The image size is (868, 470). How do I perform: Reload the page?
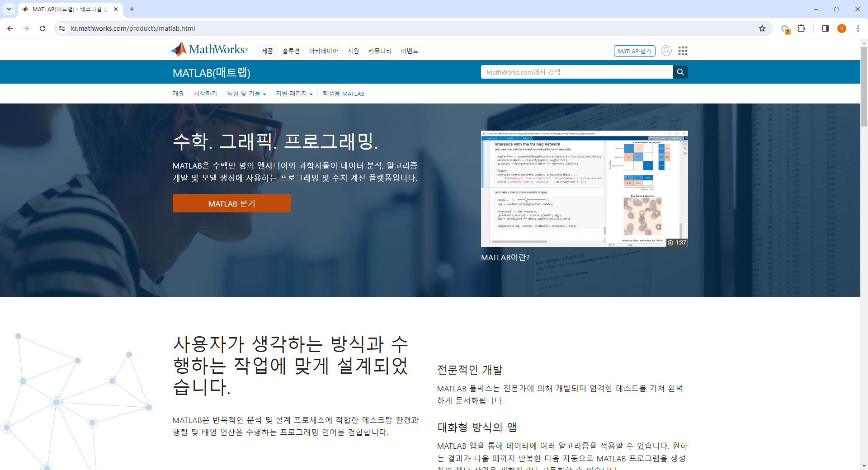click(42, 28)
